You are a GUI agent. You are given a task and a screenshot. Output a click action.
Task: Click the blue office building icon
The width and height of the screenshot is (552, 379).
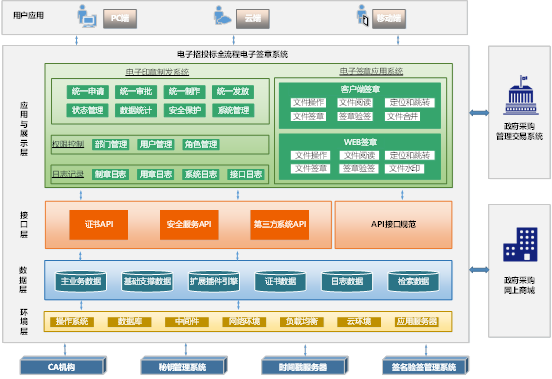click(x=520, y=244)
